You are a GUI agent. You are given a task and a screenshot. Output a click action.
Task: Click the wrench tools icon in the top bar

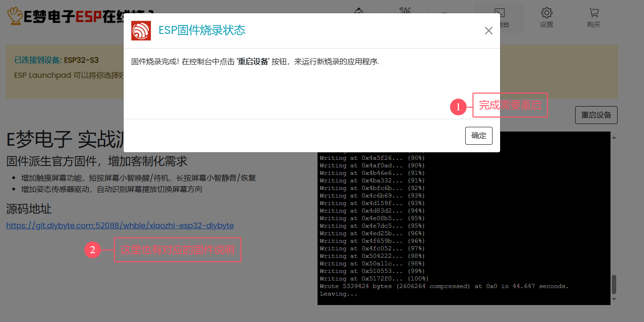click(x=404, y=11)
